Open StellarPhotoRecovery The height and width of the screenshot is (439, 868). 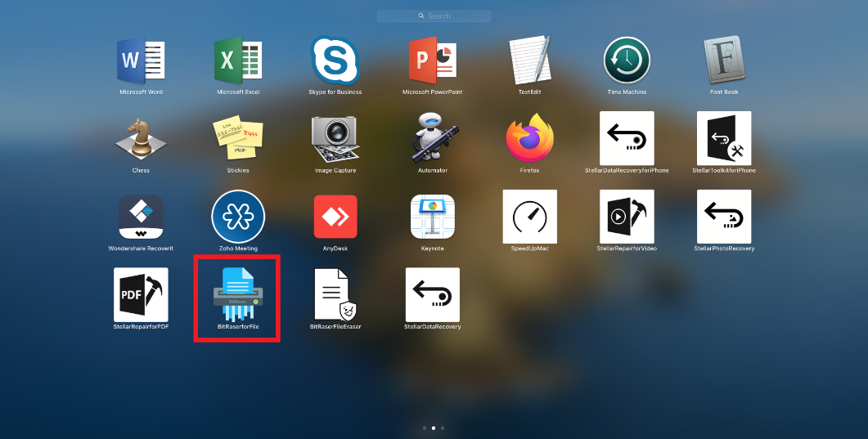click(x=724, y=217)
